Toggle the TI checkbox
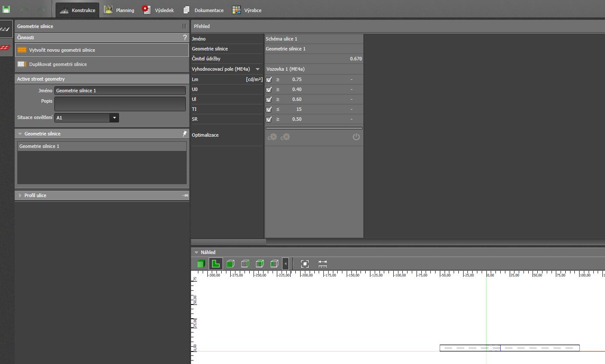 pos(269,110)
